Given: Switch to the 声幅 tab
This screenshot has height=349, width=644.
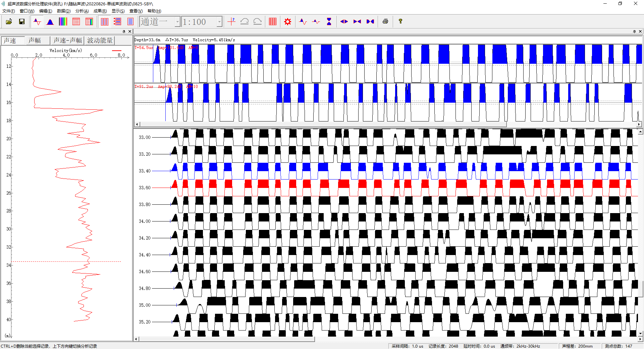Looking at the screenshot, I should click(35, 40).
